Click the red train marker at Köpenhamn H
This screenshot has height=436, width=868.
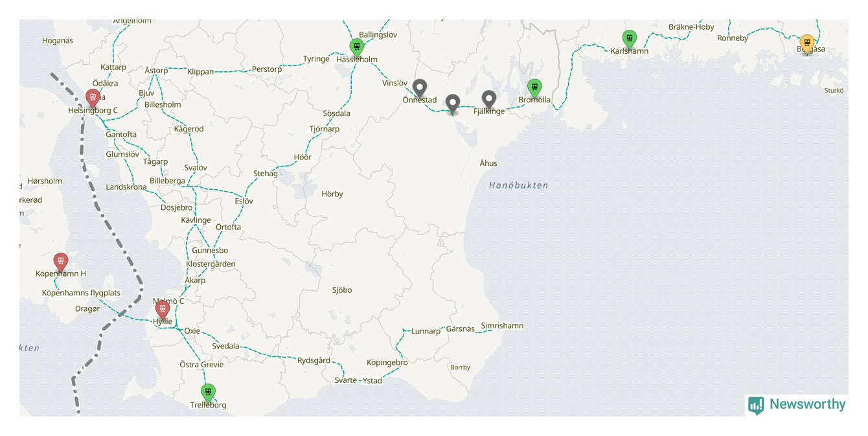(60, 262)
